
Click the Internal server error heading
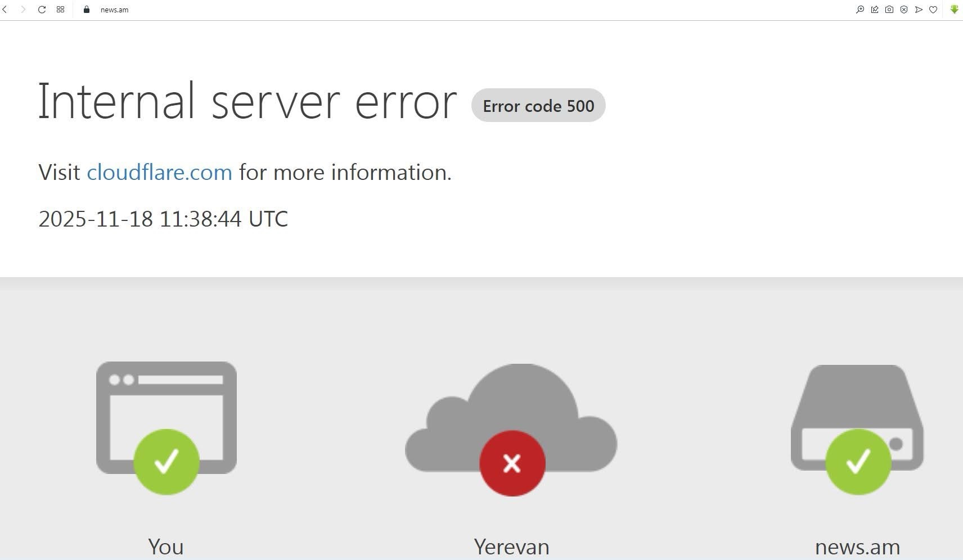[x=247, y=101]
